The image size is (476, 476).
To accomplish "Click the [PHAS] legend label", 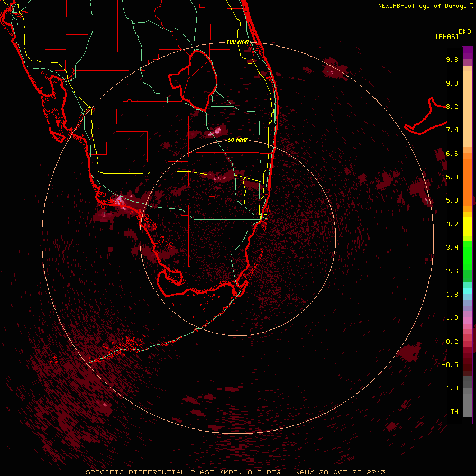I will [447, 37].
